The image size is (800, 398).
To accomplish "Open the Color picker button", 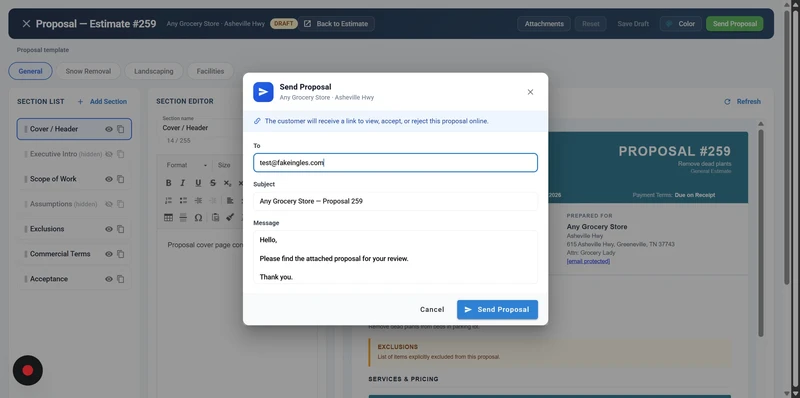I will coord(681,23).
